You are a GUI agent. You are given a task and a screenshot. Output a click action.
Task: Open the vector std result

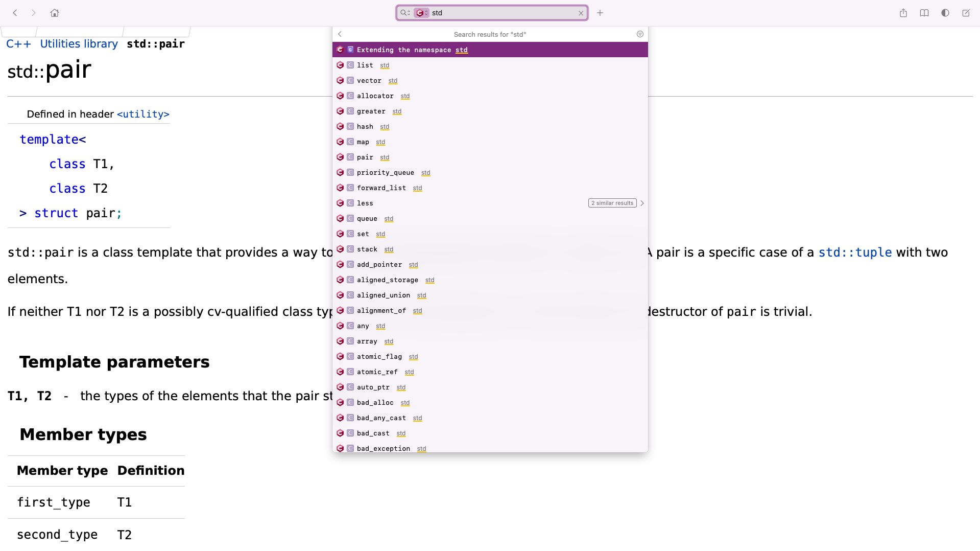point(490,80)
